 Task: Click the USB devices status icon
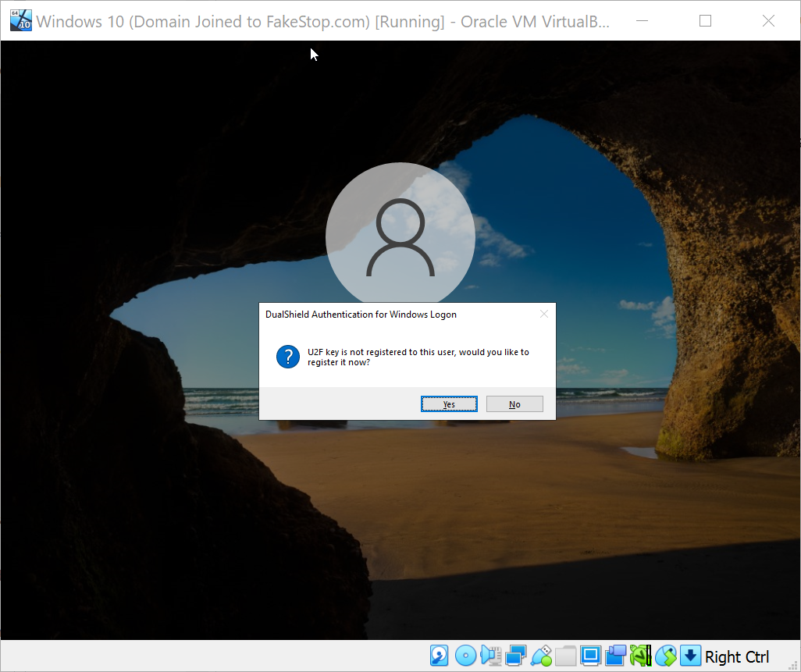(541, 656)
